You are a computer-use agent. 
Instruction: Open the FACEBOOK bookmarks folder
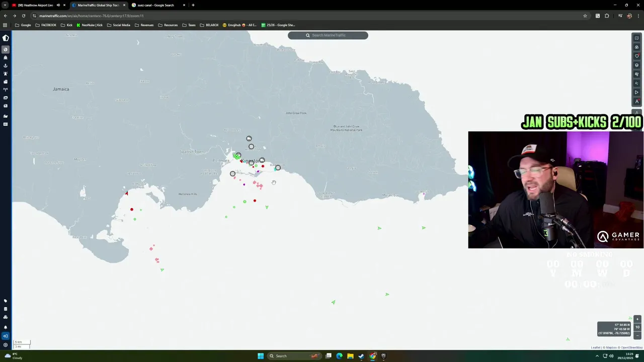tap(46, 25)
